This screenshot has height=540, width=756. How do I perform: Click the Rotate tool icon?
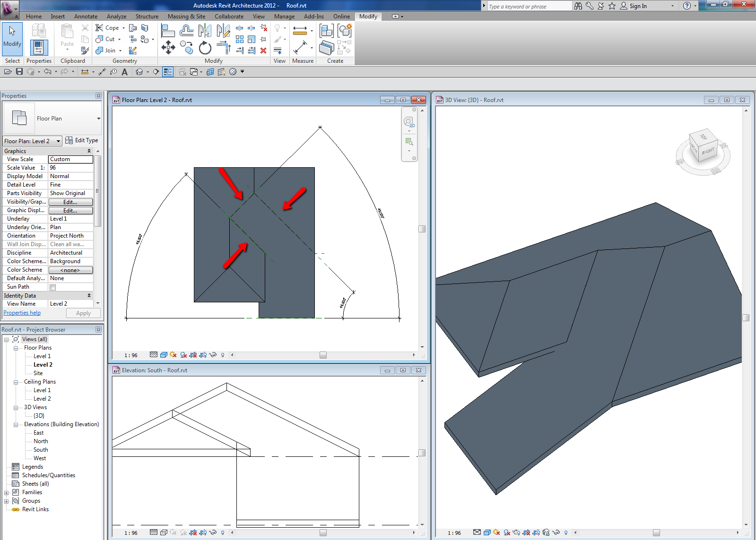(x=205, y=48)
